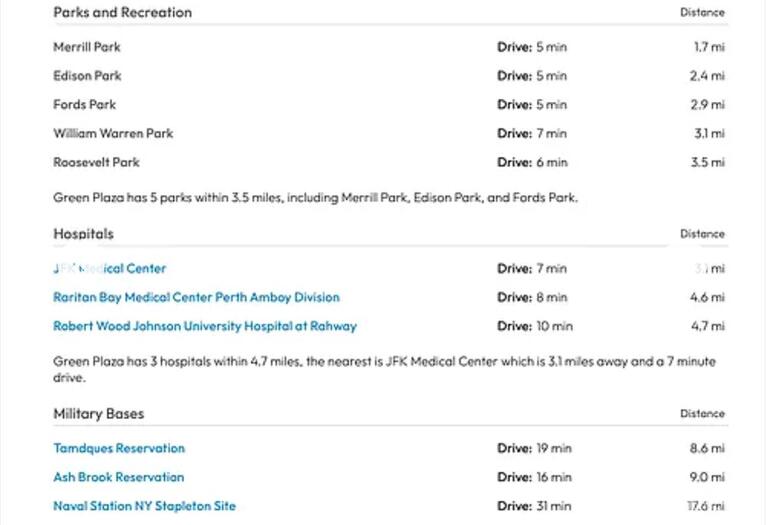Open the JFK Medical Center link
The width and height of the screenshot is (768, 525).
[110, 268]
